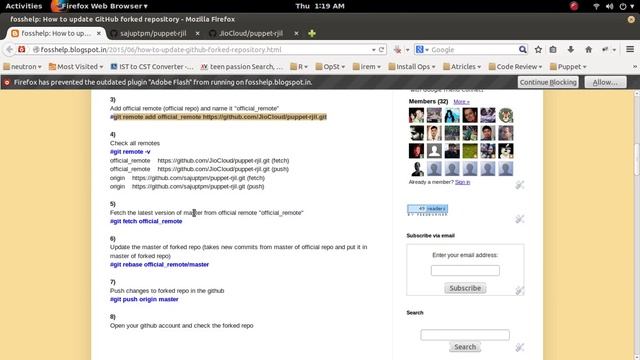Click the red extension icon beside search box

398,49
